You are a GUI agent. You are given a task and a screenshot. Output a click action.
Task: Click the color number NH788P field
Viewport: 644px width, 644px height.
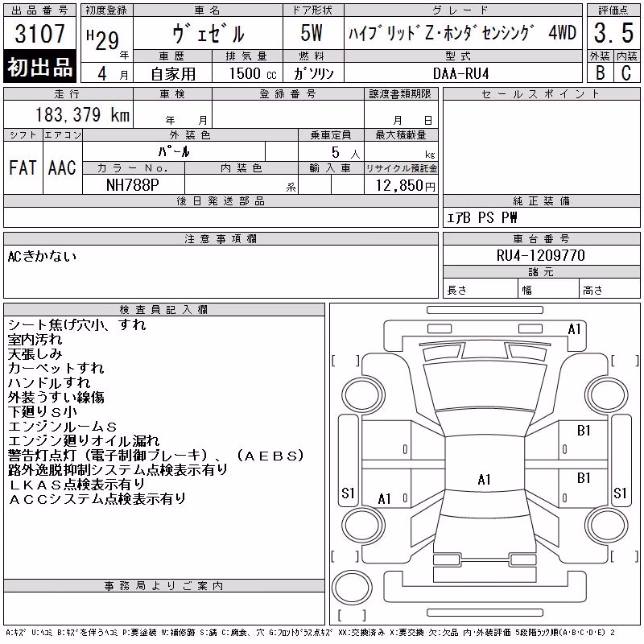click(133, 185)
